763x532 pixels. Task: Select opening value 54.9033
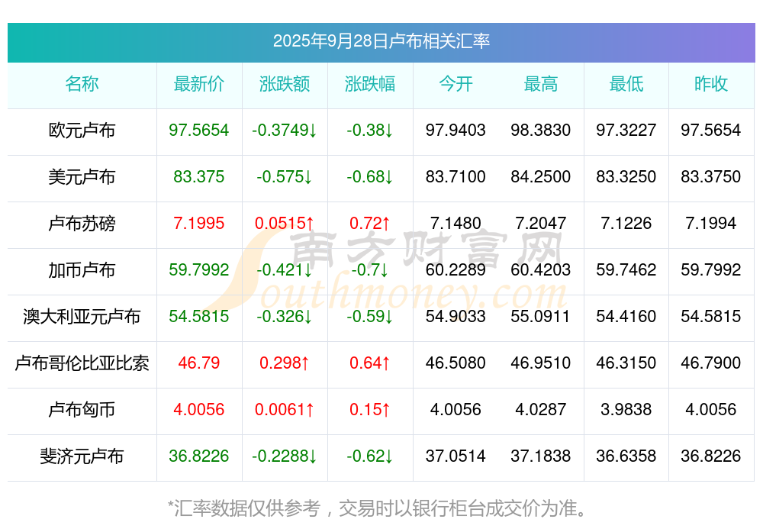tap(456, 317)
